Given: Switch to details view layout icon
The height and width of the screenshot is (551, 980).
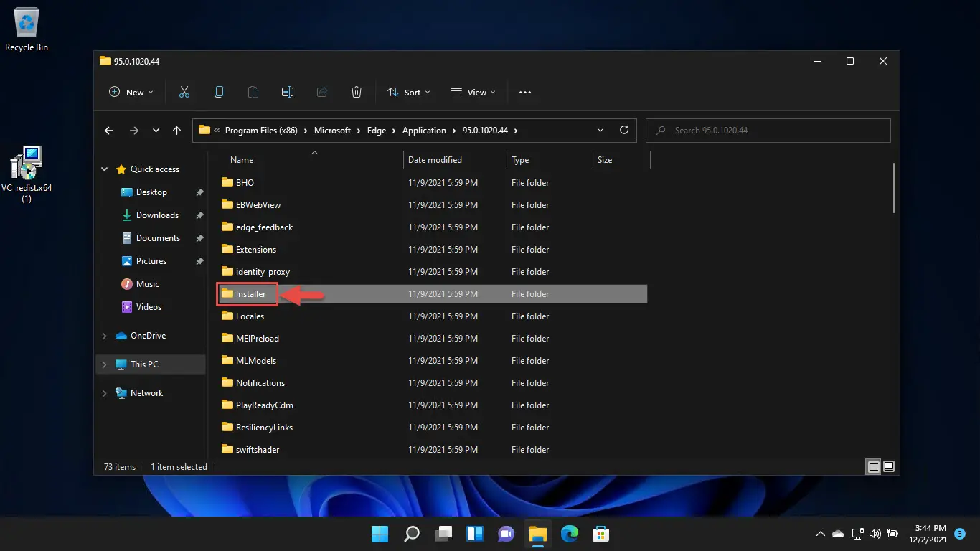Looking at the screenshot, I should [873, 466].
